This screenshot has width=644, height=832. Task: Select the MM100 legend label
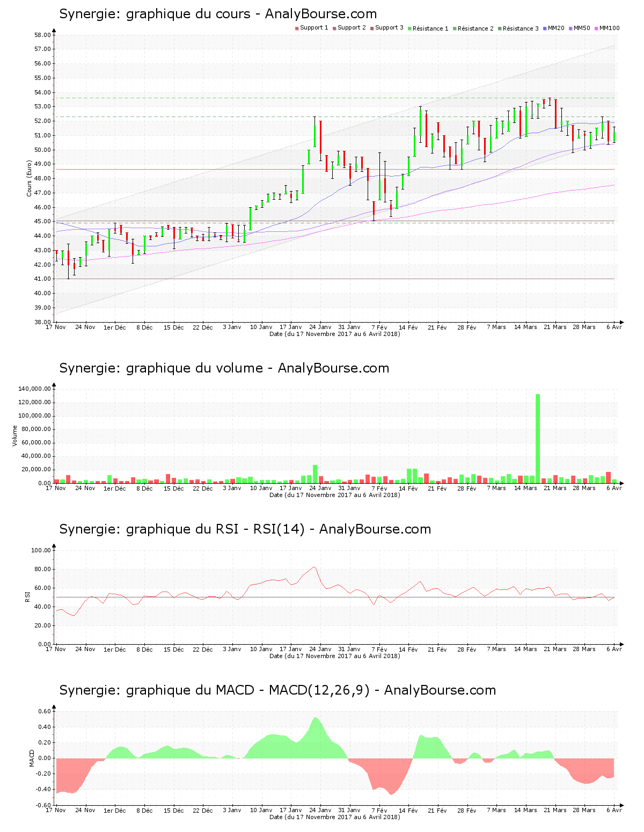tap(609, 28)
